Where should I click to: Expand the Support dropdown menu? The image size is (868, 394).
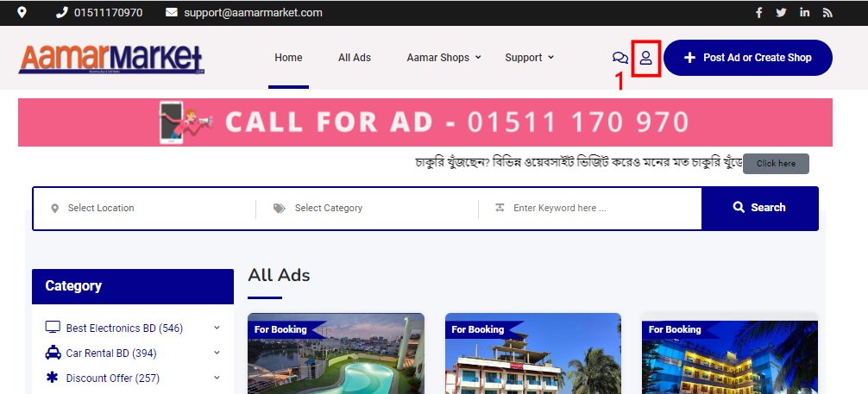click(x=529, y=58)
